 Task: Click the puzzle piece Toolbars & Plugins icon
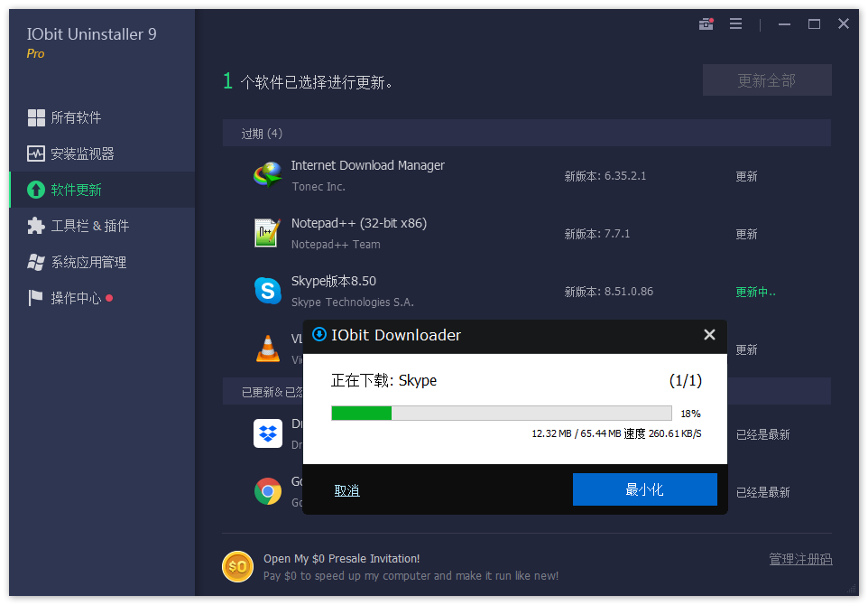pyautogui.click(x=36, y=226)
